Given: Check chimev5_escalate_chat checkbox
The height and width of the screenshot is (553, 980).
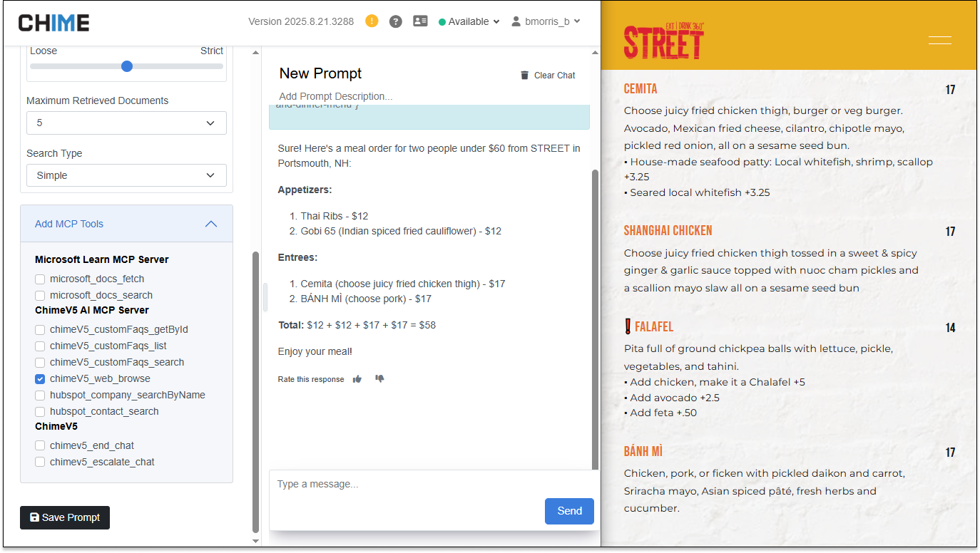Looking at the screenshot, I should pyautogui.click(x=40, y=462).
